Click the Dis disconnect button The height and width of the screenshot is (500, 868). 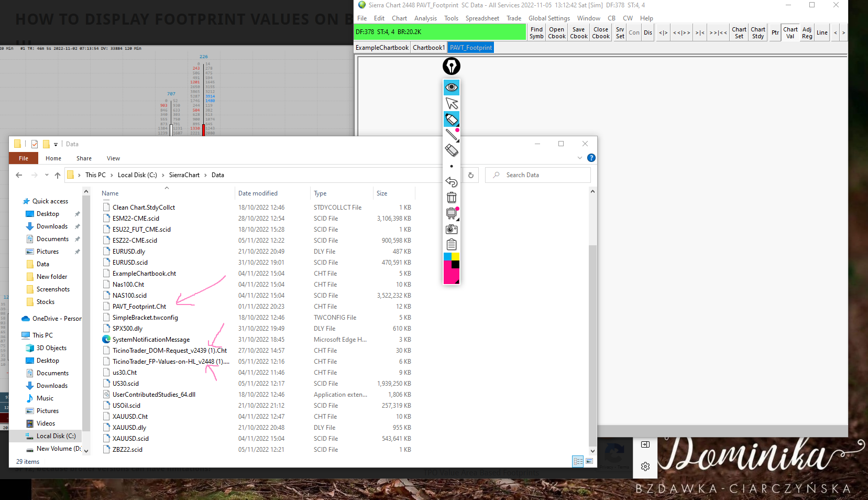648,32
